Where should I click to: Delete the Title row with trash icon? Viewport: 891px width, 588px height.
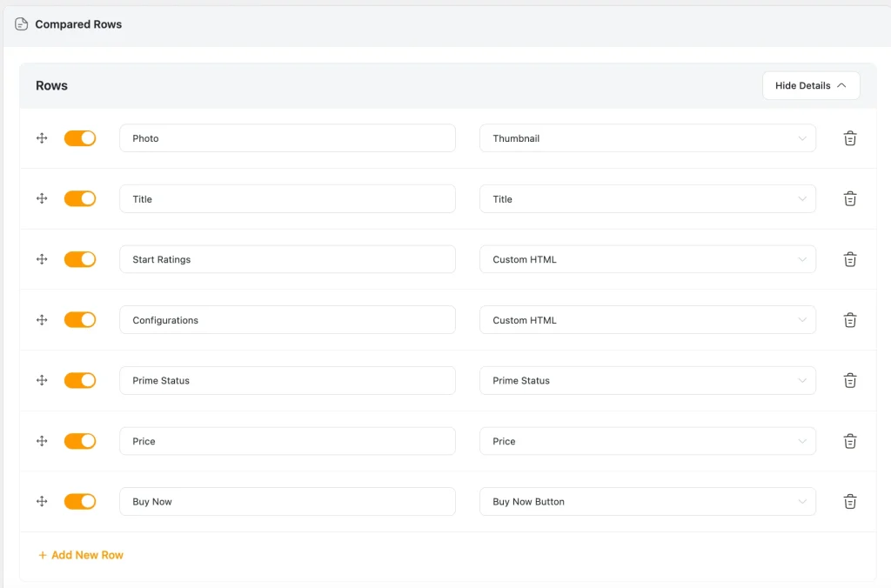[849, 199]
